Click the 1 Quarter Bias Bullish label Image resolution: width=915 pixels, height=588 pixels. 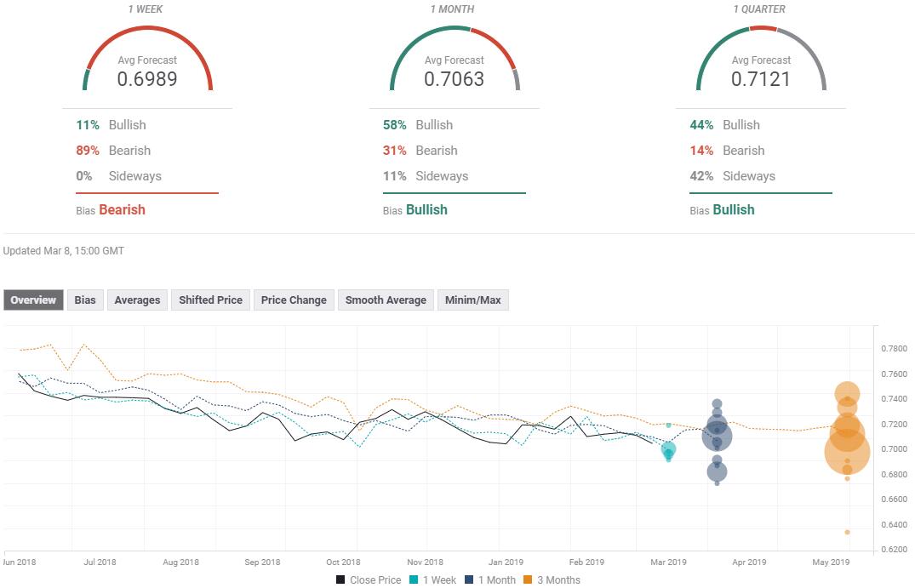coord(723,210)
